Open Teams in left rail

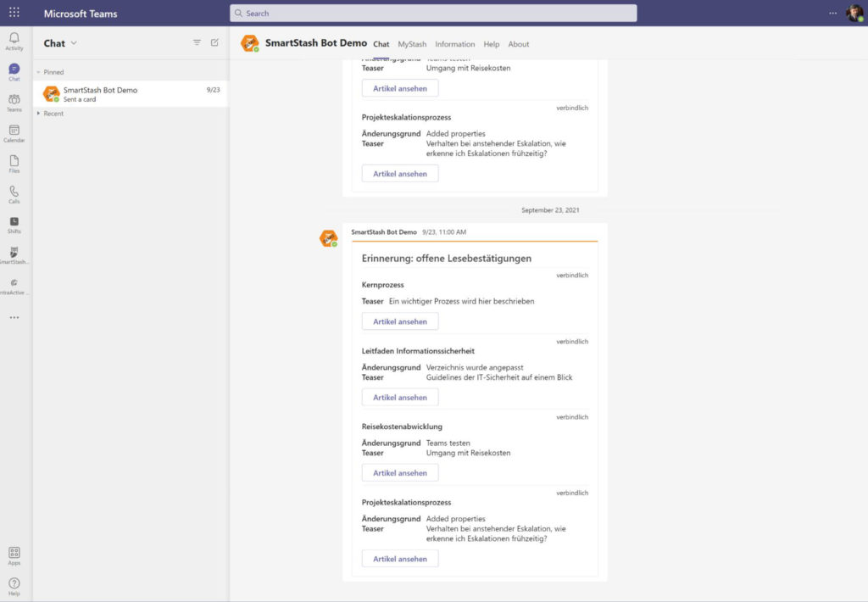(14, 103)
